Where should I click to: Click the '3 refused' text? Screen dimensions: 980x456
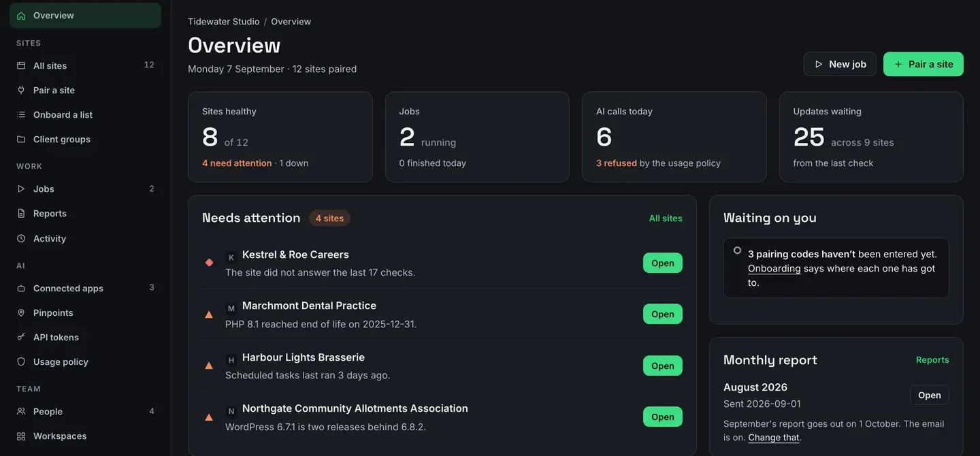[617, 163]
